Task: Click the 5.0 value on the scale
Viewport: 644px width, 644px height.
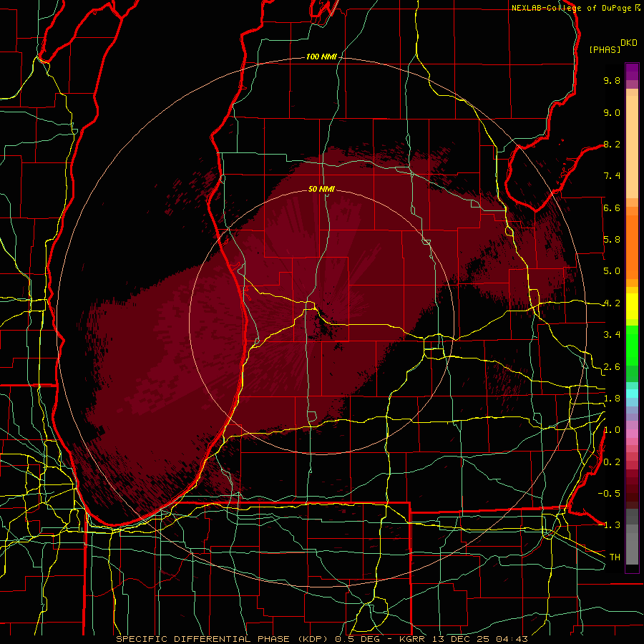Action: pyautogui.click(x=612, y=271)
